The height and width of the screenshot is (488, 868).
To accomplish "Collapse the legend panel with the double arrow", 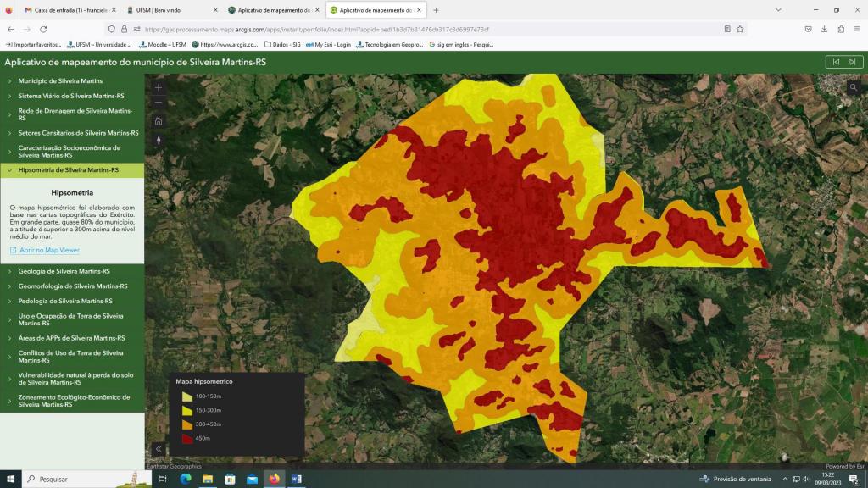I will tap(159, 449).
